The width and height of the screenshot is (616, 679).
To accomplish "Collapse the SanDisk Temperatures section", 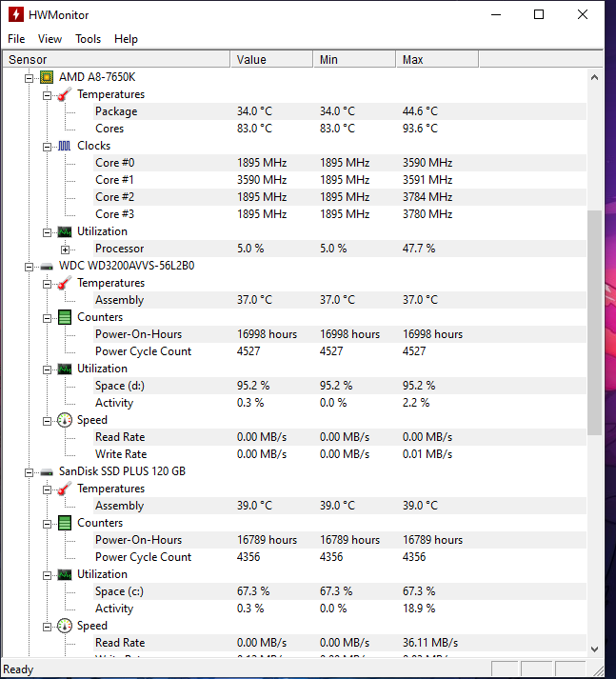I will pyautogui.click(x=47, y=489).
